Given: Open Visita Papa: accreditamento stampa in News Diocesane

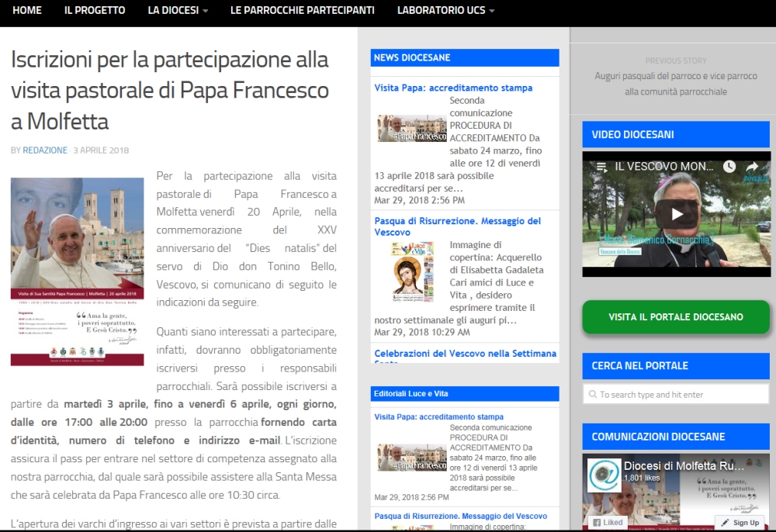Looking at the screenshot, I should [453, 88].
